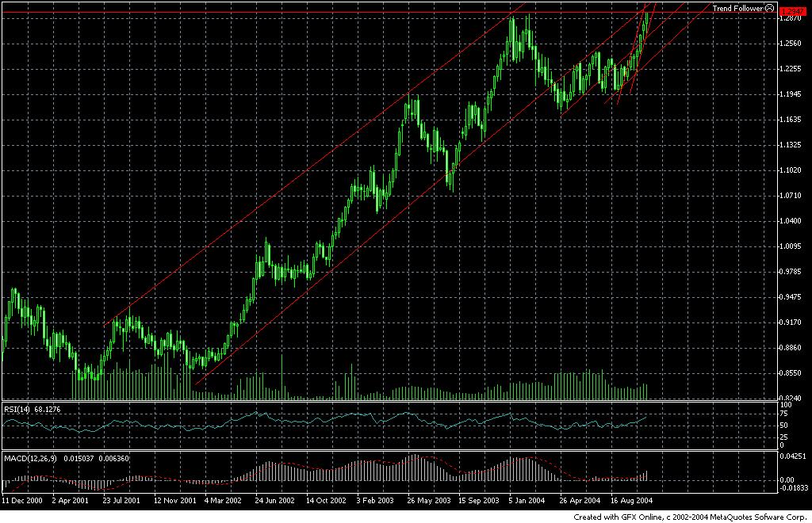Click the "14 Oct 2002" date label
The height and width of the screenshot is (523, 812).
(x=326, y=501)
